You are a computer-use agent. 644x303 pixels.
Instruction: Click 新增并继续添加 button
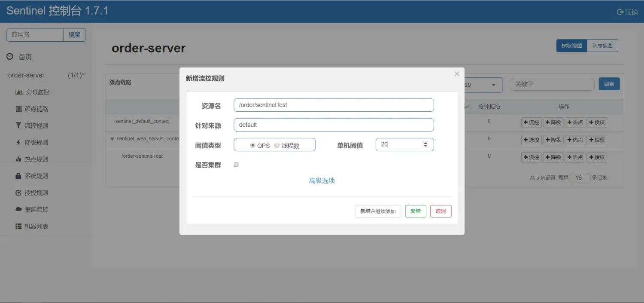coord(378,211)
